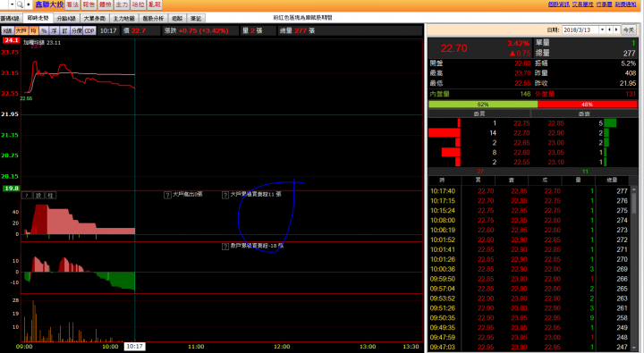Image resolution: width=644 pixels, height=353 pixels.
Task: Click the small dot button beside the magnifier
Action: 28,4
